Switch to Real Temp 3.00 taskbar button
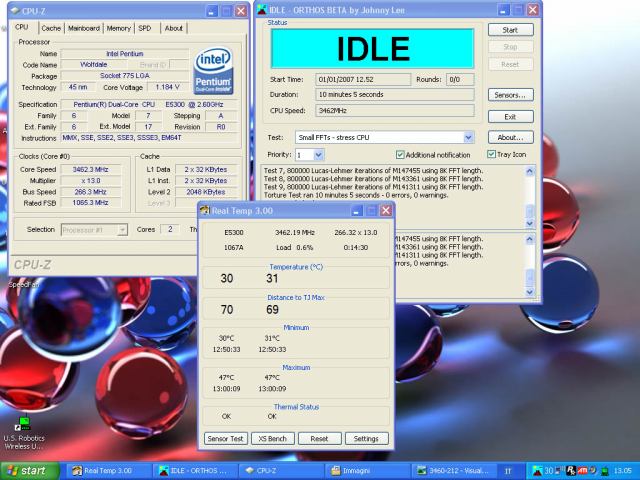Viewport: 640px width, 480px height. [108, 471]
